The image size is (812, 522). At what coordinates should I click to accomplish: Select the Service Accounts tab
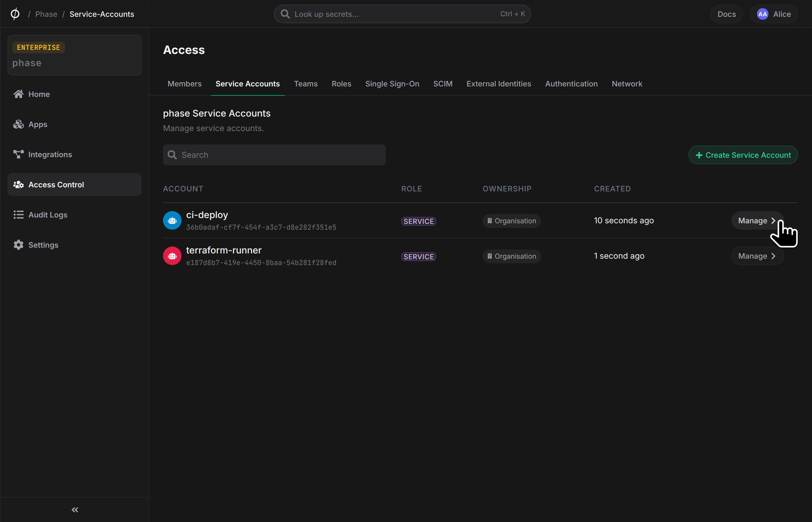247,84
